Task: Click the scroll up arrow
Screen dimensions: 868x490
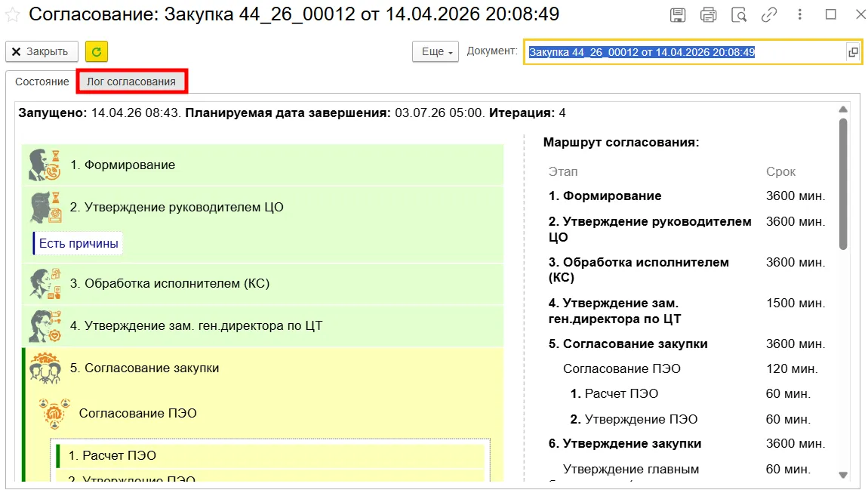Action: 842,109
